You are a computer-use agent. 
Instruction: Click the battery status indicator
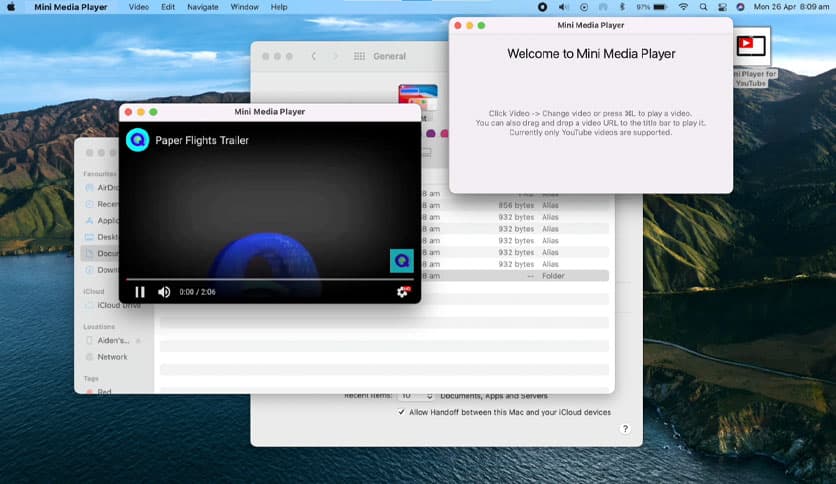pos(652,7)
